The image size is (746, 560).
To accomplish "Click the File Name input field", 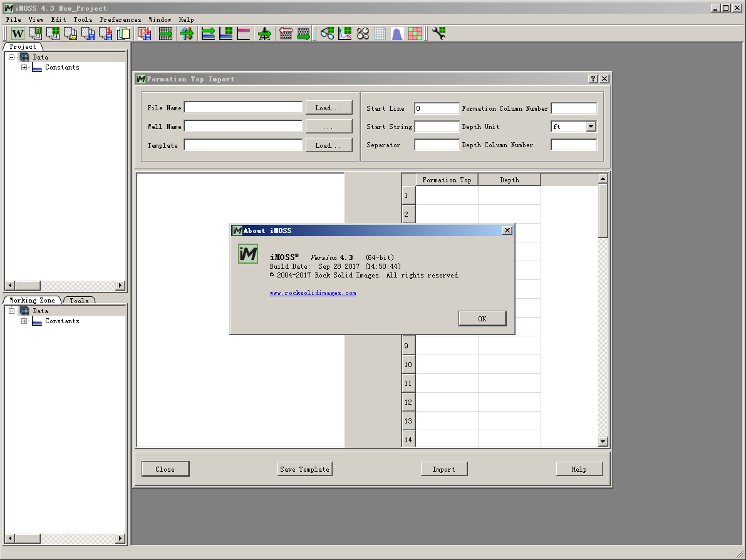I will (x=243, y=108).
